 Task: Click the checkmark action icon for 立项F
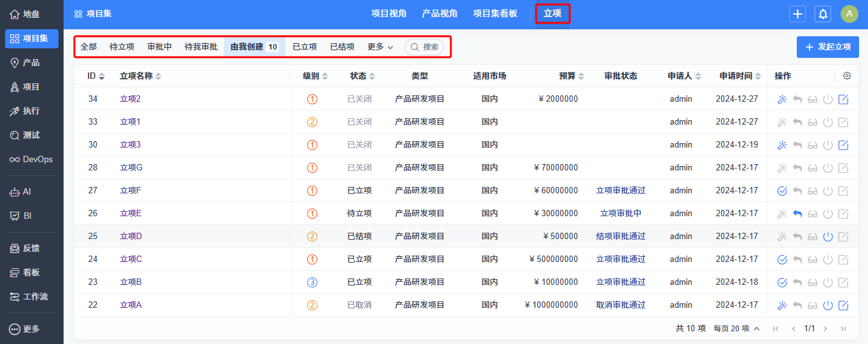pyautogui.click(x=782, y=191)
